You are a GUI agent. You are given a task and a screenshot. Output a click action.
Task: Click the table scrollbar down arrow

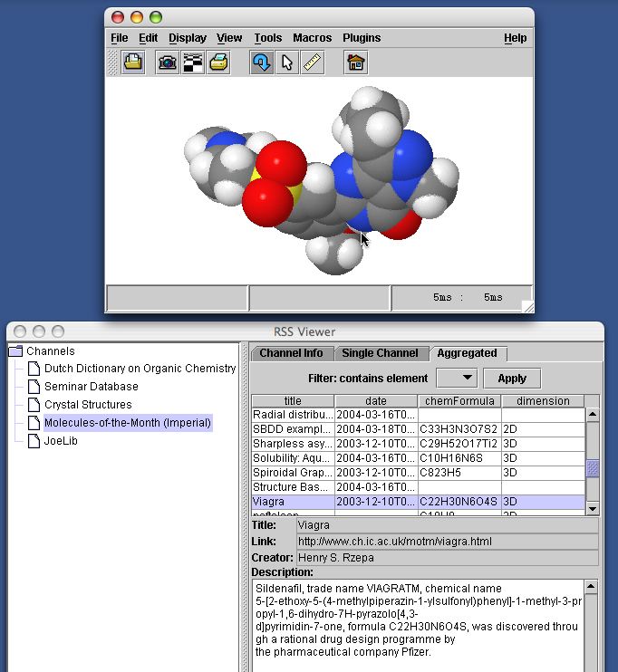593,509
